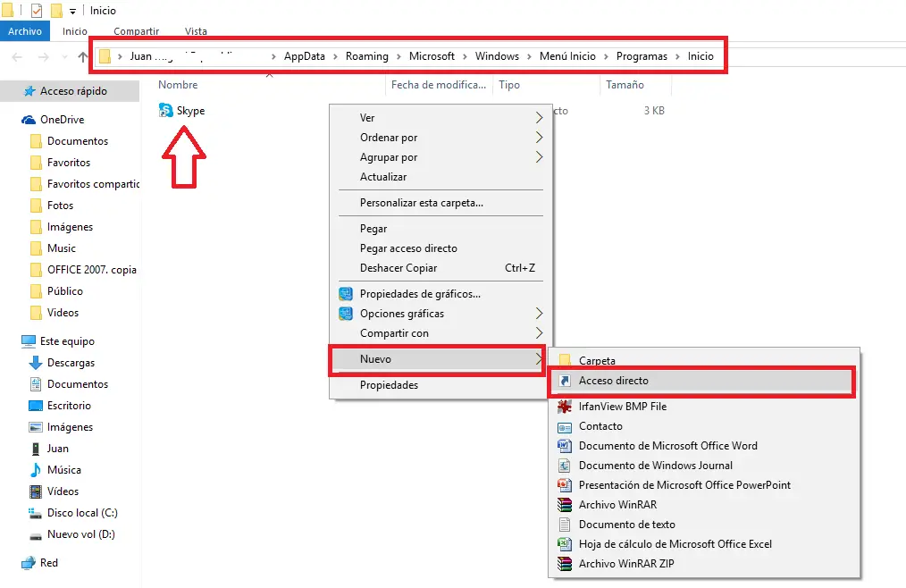
Task: Choose Actualizar in the context menu
Action: [383, 177]
